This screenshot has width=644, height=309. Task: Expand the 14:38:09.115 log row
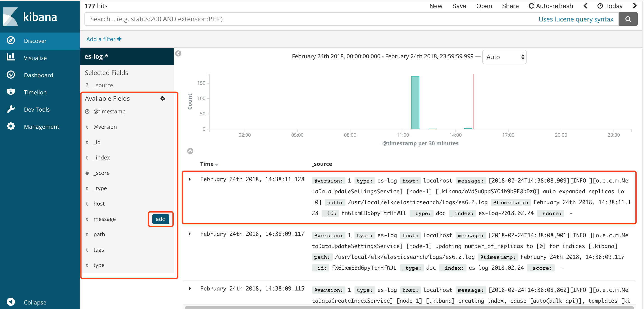190,288
